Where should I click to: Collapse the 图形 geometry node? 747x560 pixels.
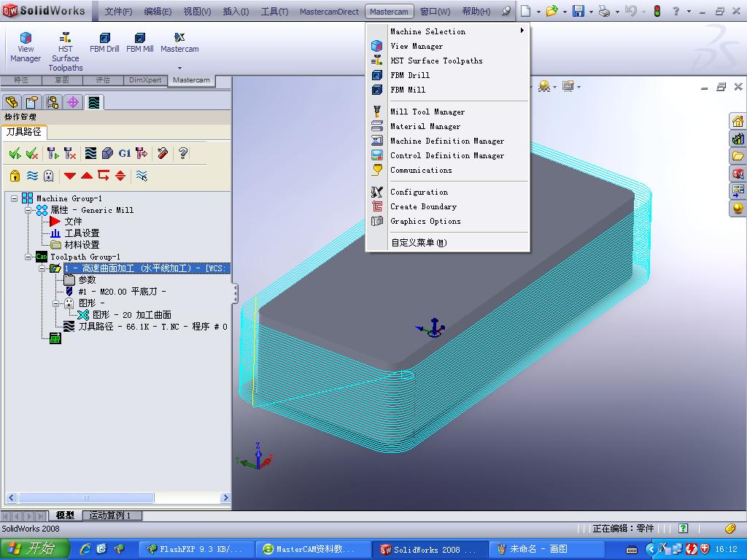pos(55,303)
